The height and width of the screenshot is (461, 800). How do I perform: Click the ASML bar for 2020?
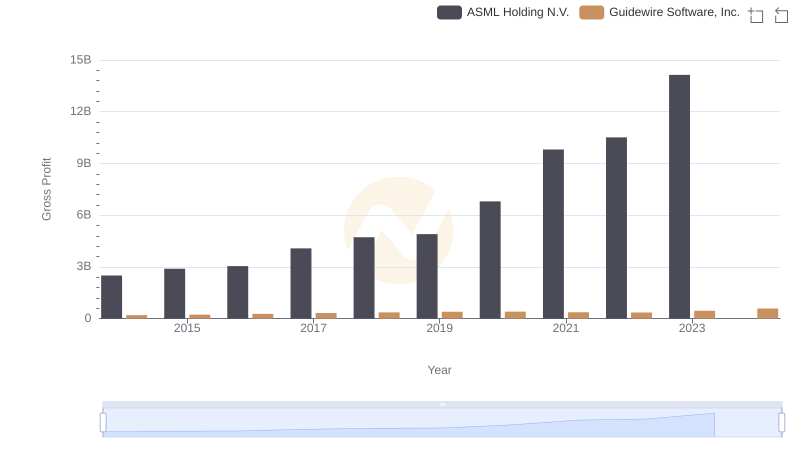490,260
